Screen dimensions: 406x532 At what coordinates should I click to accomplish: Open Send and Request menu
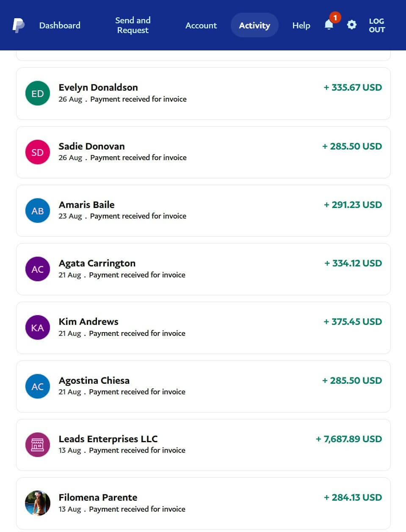(133, 25)
